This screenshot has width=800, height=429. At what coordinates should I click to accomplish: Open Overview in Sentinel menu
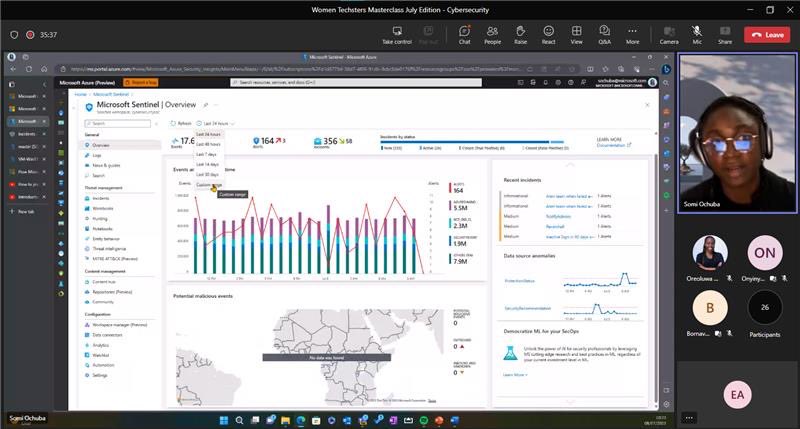(x=122, y=145)
